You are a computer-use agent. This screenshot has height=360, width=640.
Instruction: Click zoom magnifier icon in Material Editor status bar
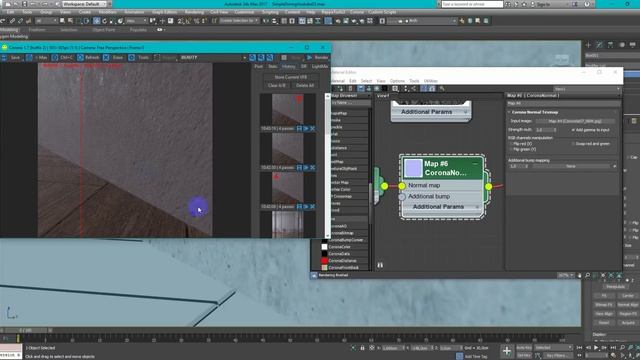click(587, 276)
